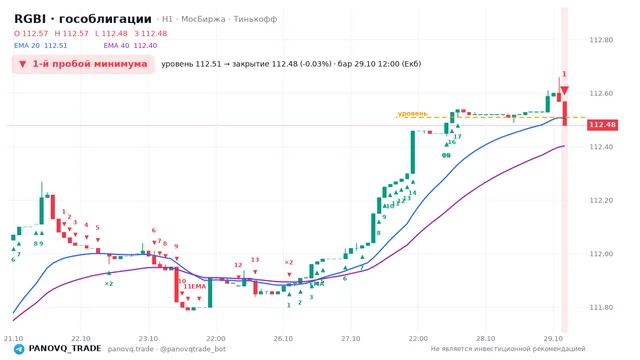Click the red 11EMA marker label
The width and height of the screenshot is (640, 360).
(195, 287)
